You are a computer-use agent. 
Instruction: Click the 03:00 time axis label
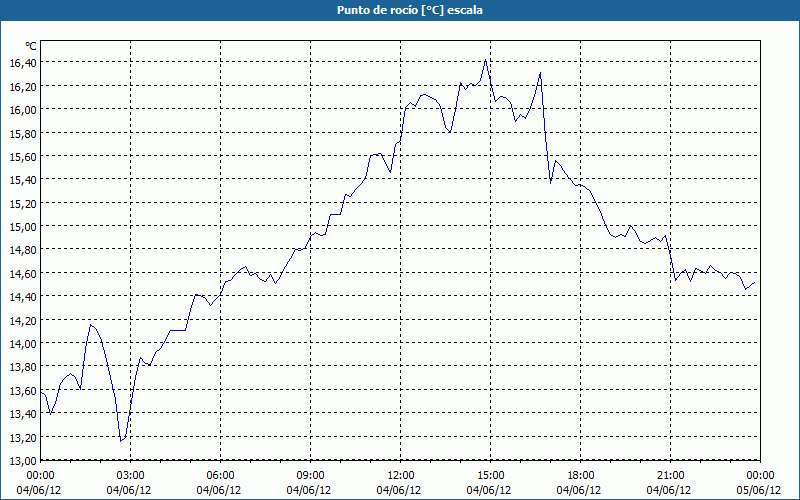pos(131,476)
